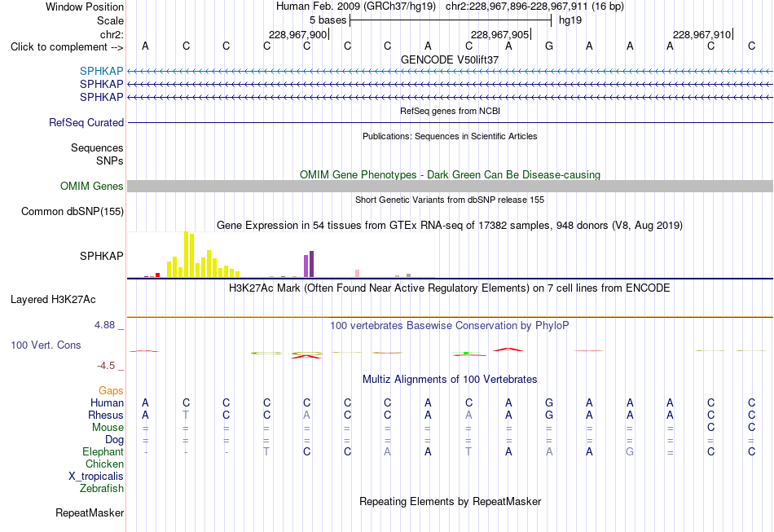Click the G base in Elephant row
The width and height of the screenshot is (774, 532).
tap(629, 452)
